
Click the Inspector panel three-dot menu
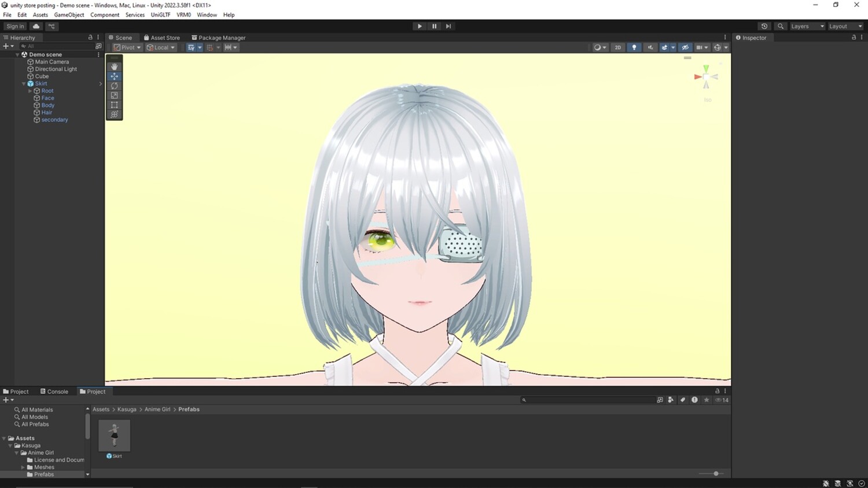862,37
